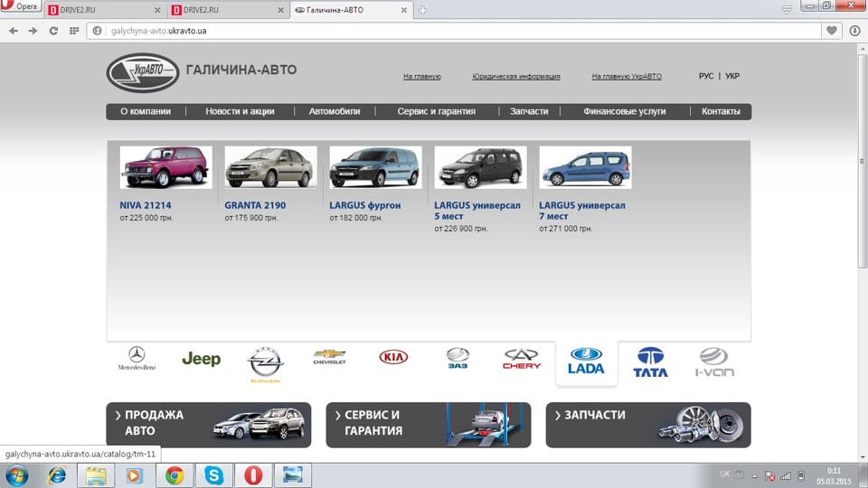Open the LARGUS фургон title link
The height and width of the screenshot is (488, 868).
[364, 205]
